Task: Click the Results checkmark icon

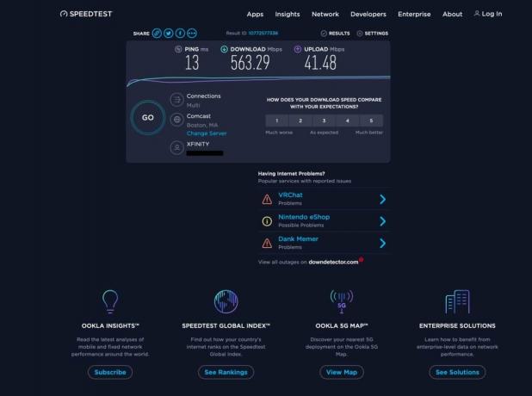Action: pyautogui.click(x=324, y=34)
